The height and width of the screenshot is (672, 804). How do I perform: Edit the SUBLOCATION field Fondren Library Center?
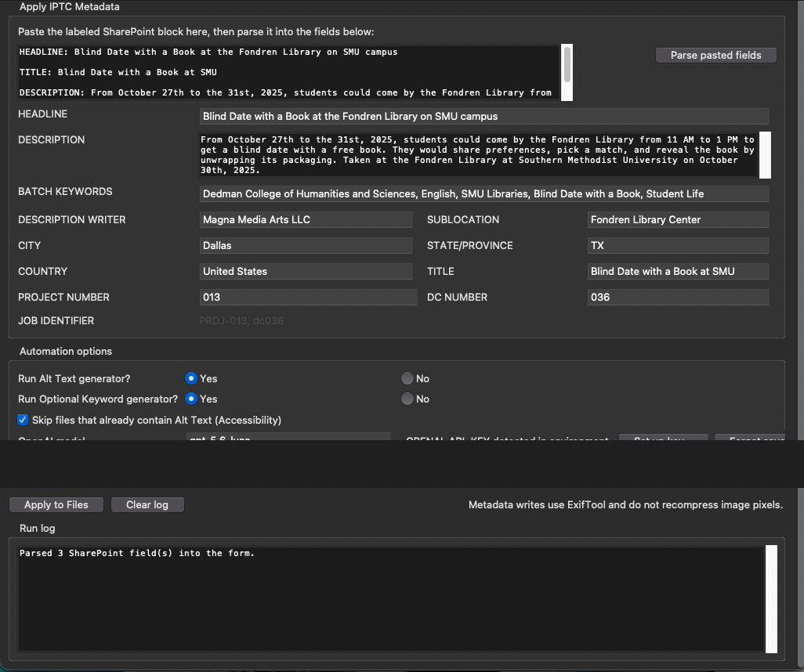pos(678,220)
